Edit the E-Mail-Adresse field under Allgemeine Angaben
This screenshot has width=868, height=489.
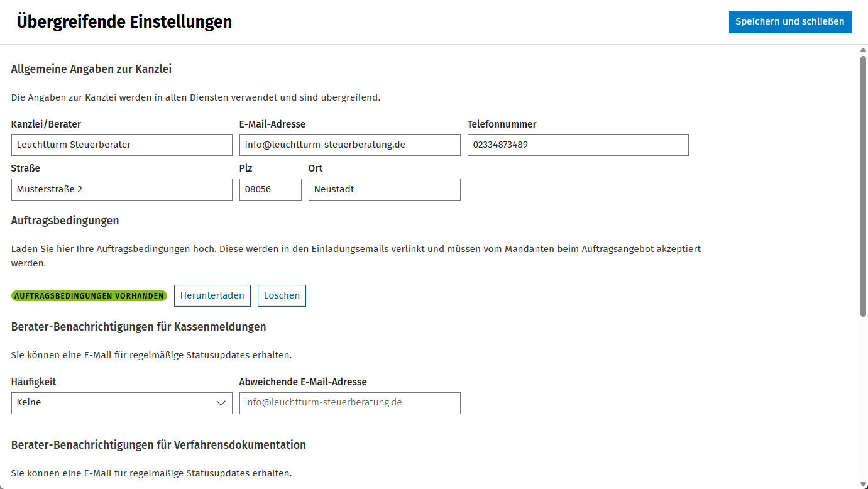point(350,145)
